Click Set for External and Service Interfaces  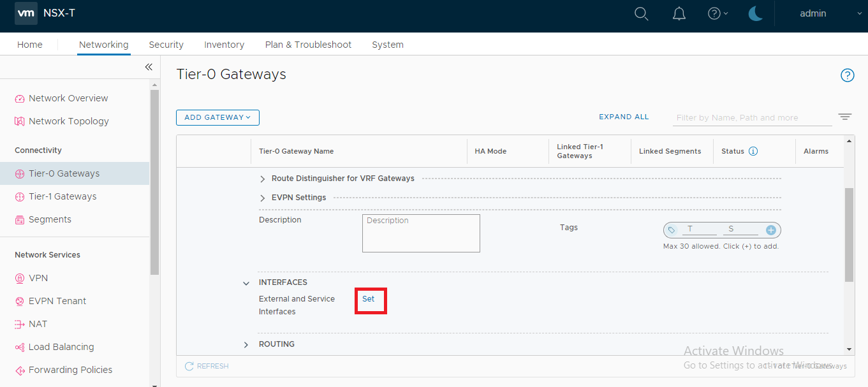click(369, 299)
